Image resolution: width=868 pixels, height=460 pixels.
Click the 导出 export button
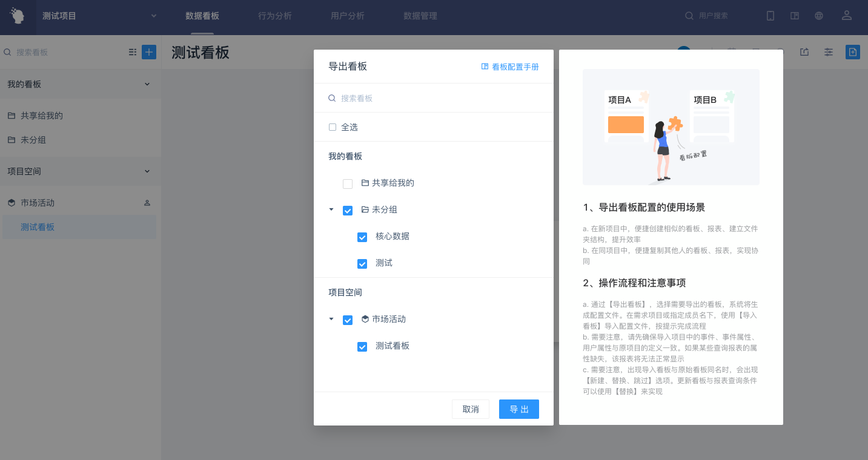(x=518, y=409)
